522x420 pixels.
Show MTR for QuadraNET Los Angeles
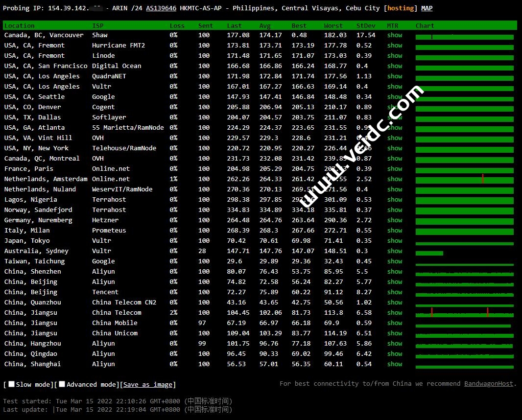pos(395,76)
